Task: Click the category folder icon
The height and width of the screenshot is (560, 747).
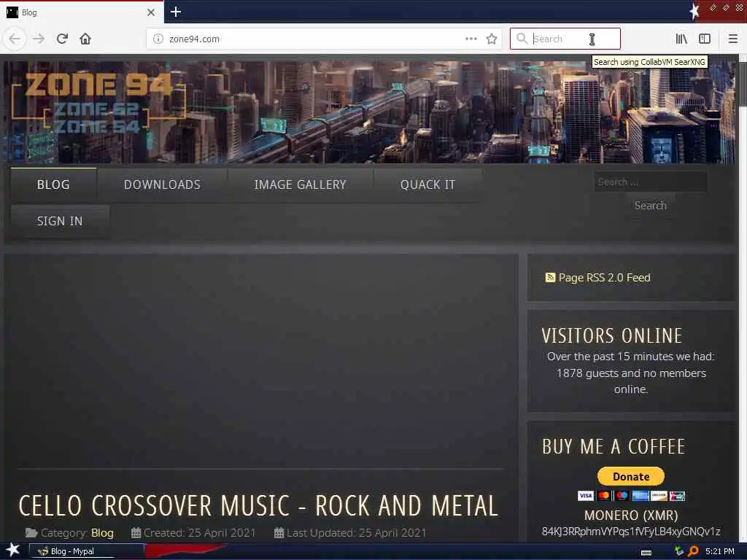Action: tap(31, 533)
